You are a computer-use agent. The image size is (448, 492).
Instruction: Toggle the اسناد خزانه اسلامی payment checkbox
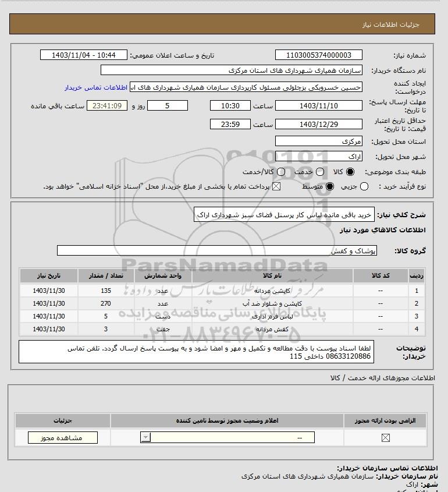pyautogui.click(x=276, y=187)
